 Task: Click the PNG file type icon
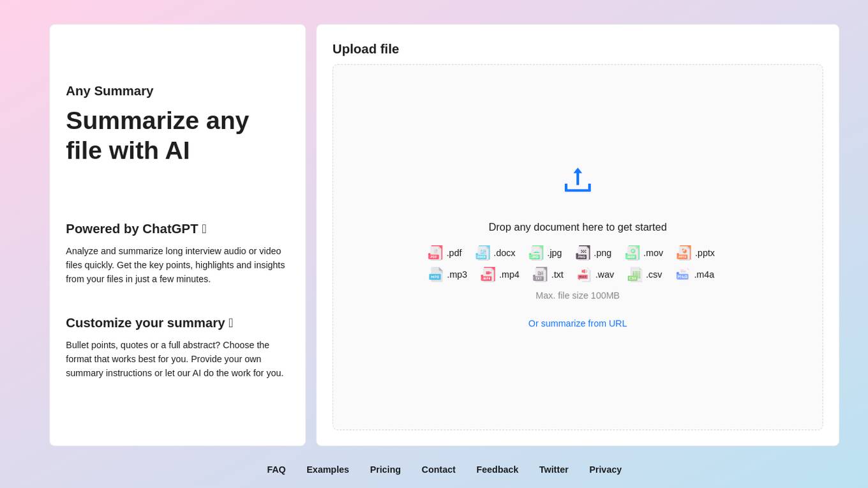click(583, 253)
